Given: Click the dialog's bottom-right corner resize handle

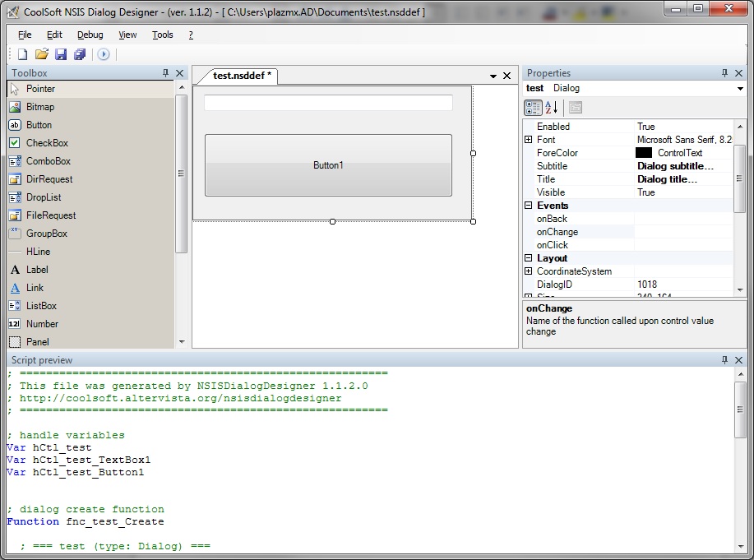Looking at the screenshot, I should click(x=473, y=221).
